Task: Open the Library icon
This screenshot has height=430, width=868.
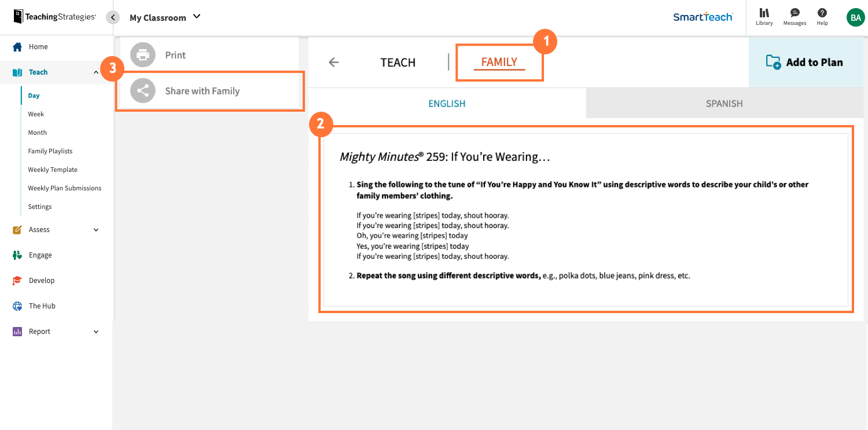Action: (764, 17)
